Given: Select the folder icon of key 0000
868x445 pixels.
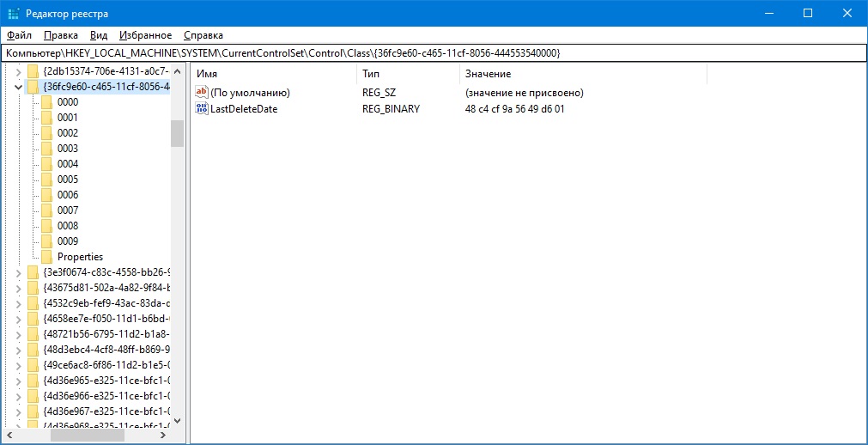Looking at the screenshot, I should click(46, 102).
